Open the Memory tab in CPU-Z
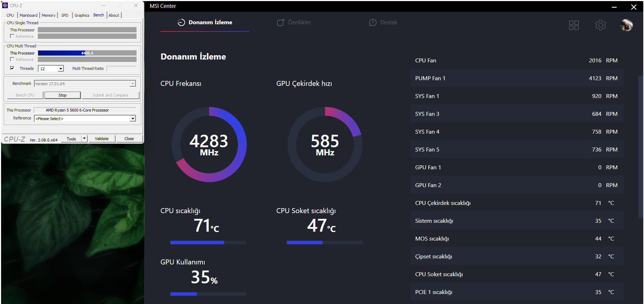This screenshot has width=644, height=304. (48, 15)
